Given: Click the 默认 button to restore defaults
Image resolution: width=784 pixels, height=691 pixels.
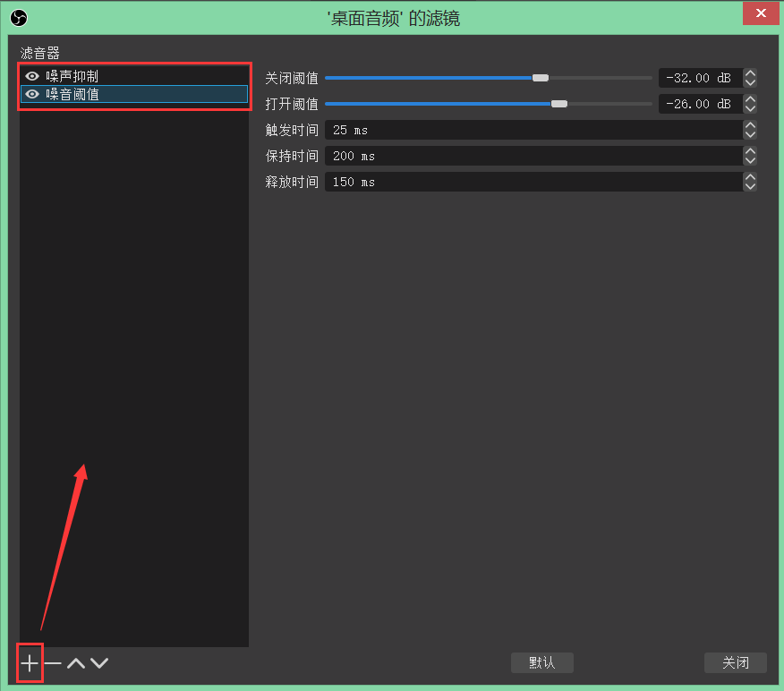Looking at the screenshot, I should click(x=542, y=662).
